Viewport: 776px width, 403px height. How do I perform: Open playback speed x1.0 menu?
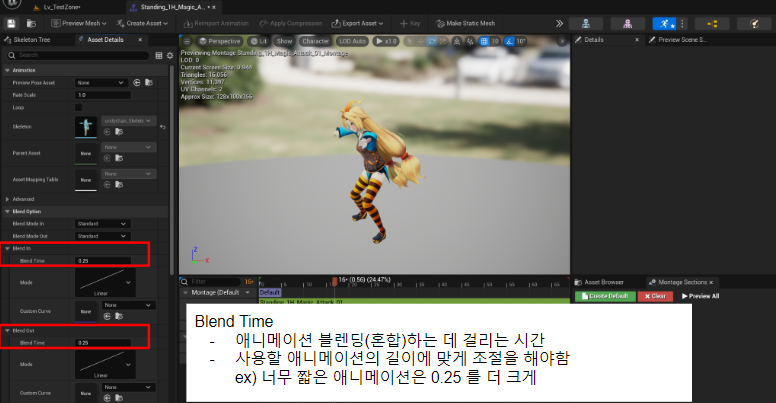pos(386,41)
